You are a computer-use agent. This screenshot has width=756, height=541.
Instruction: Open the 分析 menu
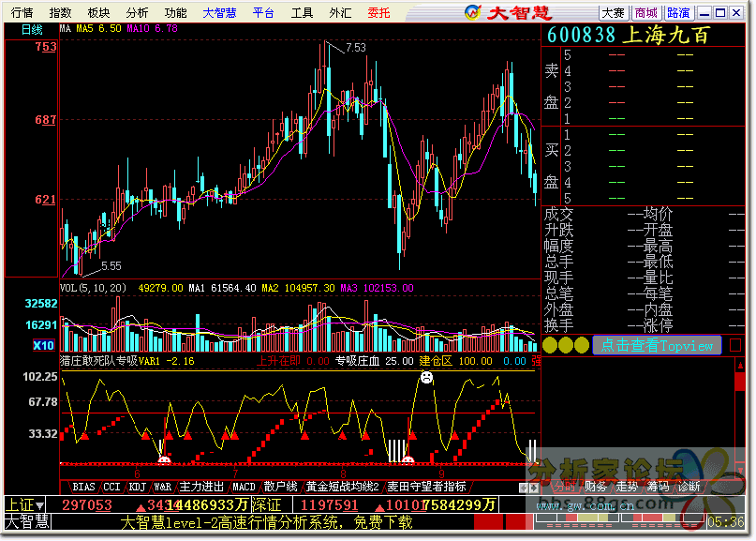tap(138, 12)
